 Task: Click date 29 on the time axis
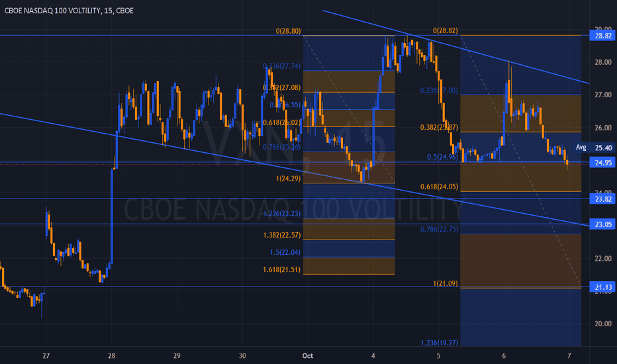point(177,356)
